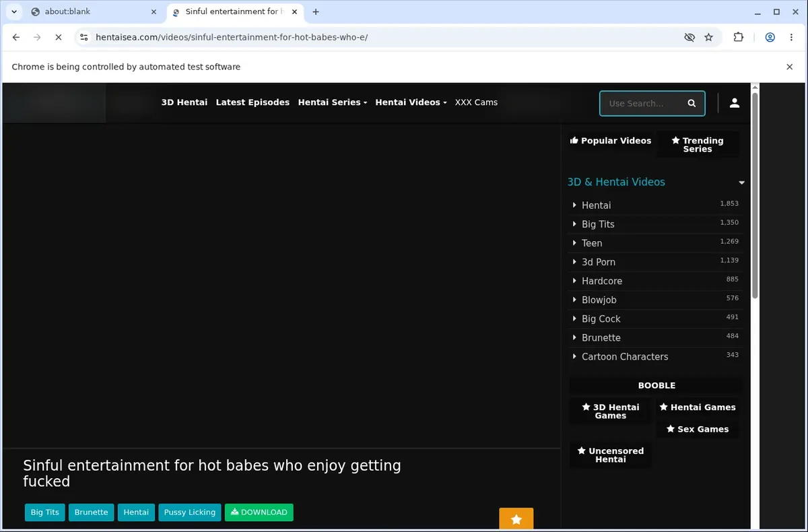View site information icon in address bar
This screenshot has width=808, height=532.
(84, 37)
